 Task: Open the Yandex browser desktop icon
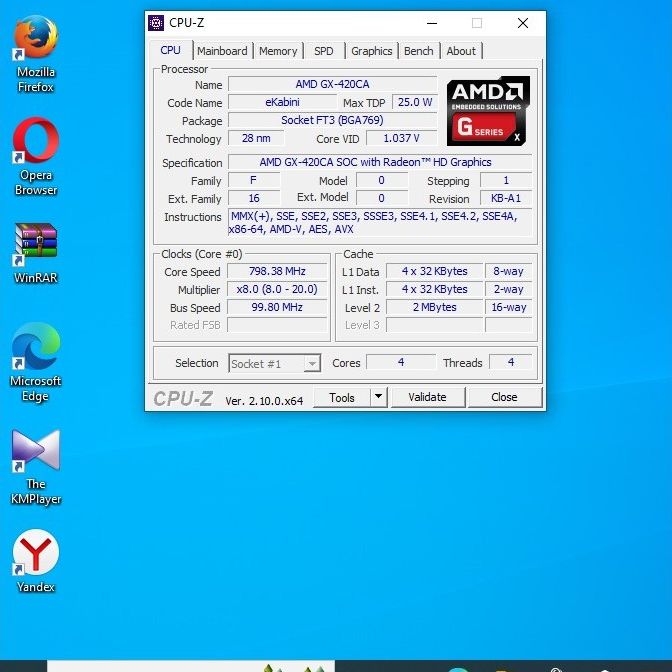(36, 553)
